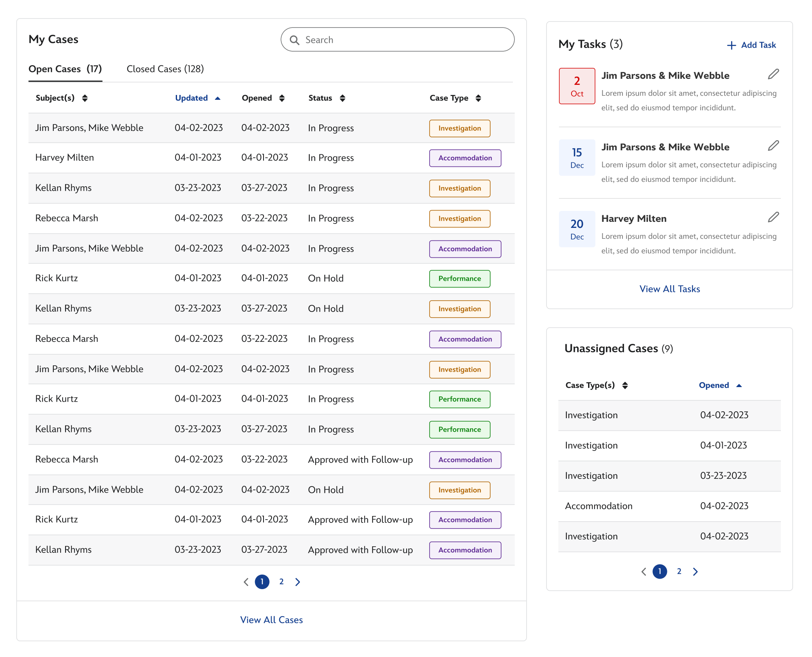Toggle the Updated column sort arrow

tap(217, 98)
